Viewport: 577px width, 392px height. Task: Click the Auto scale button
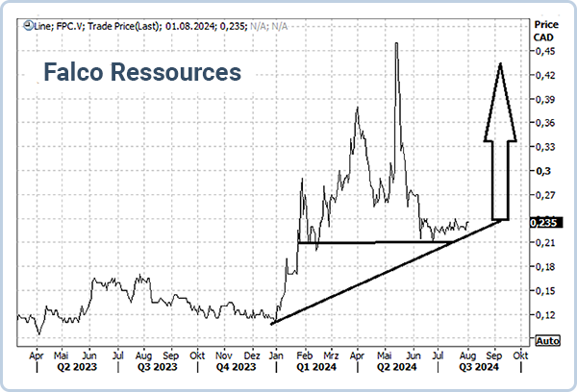[547, 341]
